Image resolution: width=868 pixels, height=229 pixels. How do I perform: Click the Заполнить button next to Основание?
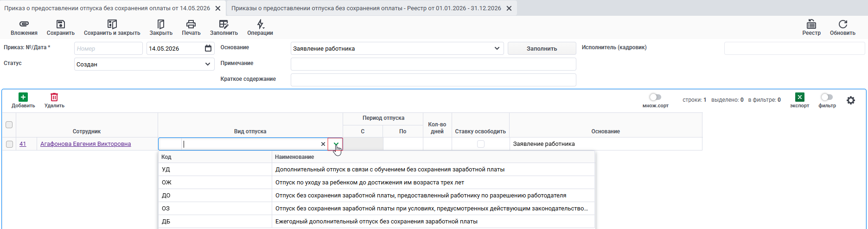542,48
